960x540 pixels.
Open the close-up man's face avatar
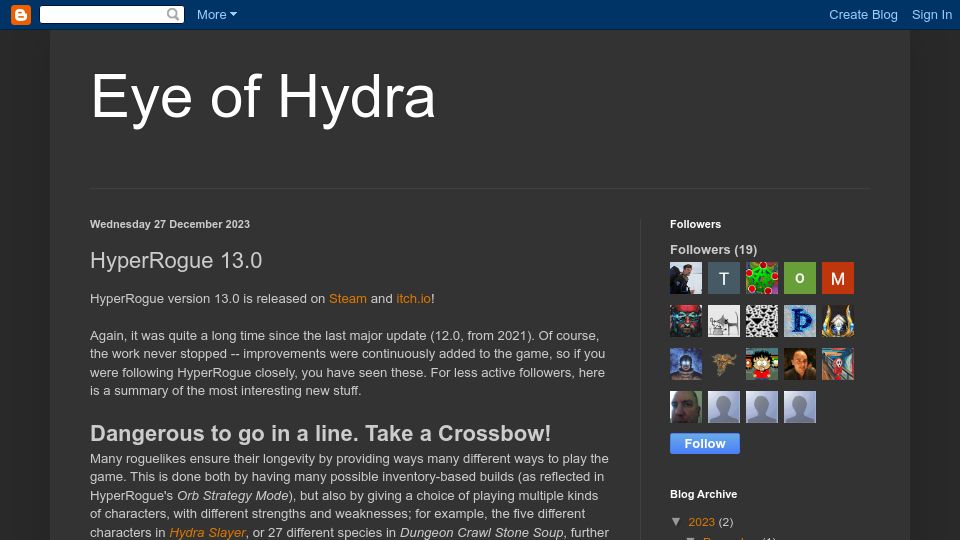686,407
